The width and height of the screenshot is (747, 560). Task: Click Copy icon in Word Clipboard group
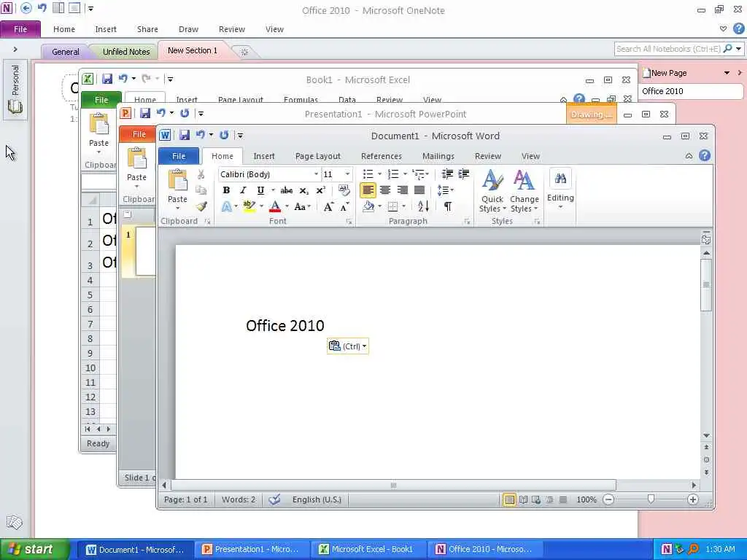point(201,190)
